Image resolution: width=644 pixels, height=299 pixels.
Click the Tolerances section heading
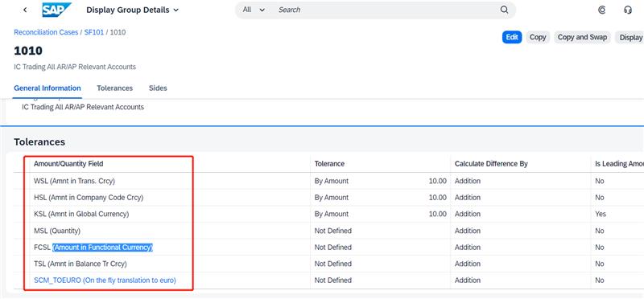(39, 142)
